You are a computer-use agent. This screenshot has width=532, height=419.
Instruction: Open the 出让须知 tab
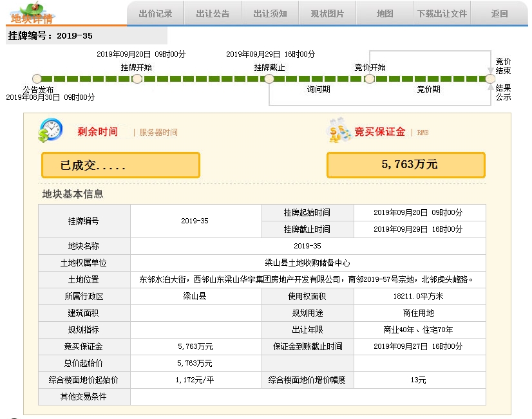click(270, 14)
